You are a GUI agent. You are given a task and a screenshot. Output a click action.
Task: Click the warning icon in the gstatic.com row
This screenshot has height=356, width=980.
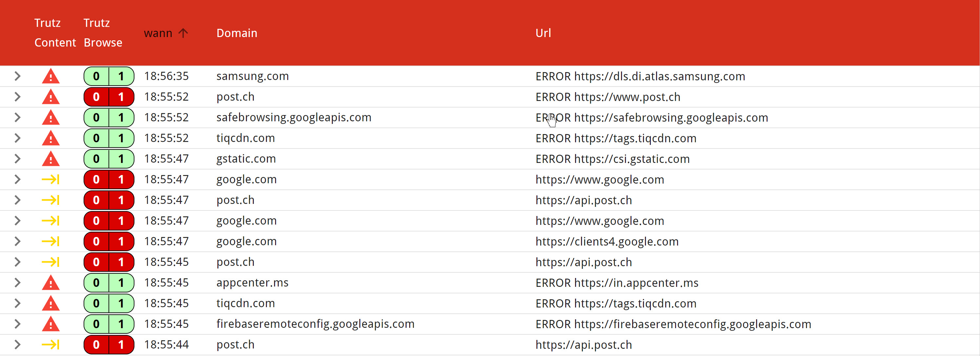pyautogui.click(x=50, y=159)
